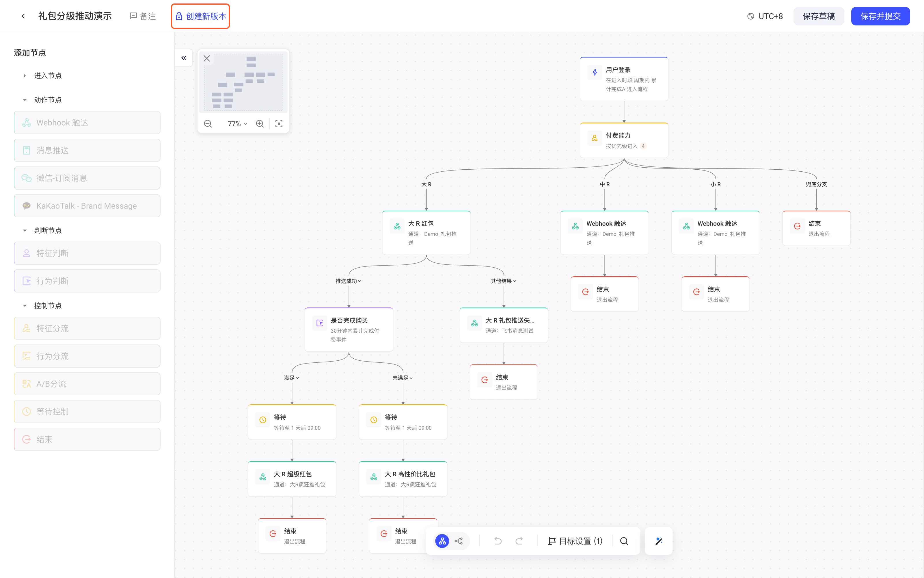Viewport: 924px width, 578px height.
Task: Switch to horizontal layout toggle
Action: tap(459, 541)
